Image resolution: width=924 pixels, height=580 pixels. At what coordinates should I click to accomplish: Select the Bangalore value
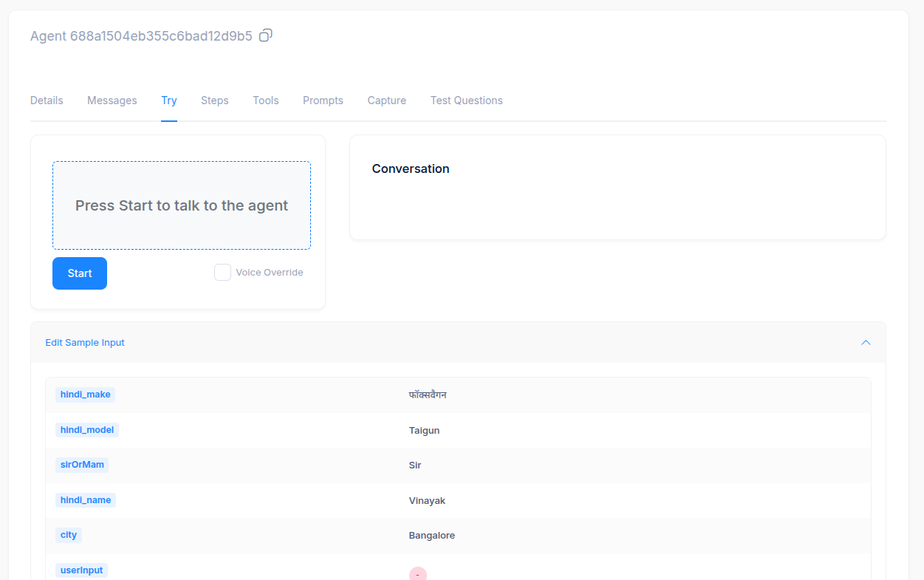[432, 536]
